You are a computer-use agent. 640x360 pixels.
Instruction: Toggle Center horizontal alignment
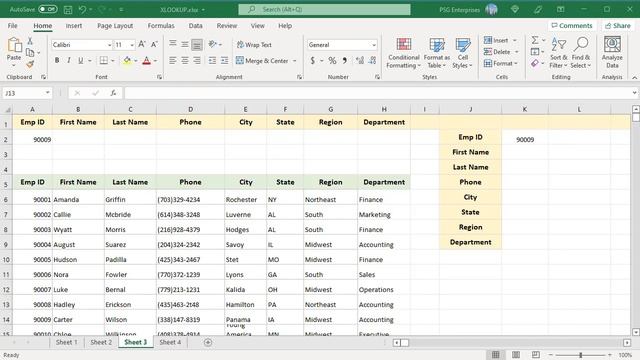pyautogui.click(x=185, y=60)
